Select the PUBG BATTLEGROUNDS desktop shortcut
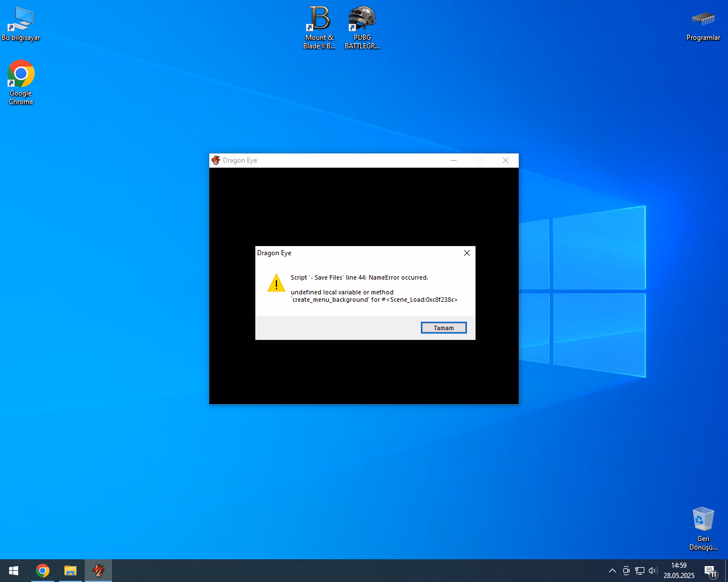Screen dimensions: 728x582 pyautogui.click(x=362, y=27)
